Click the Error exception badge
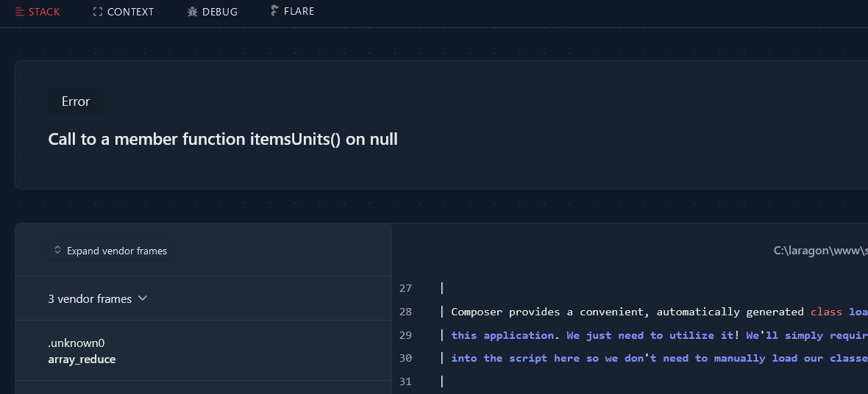This screenshot has height=394, width=868. pos(76,101)
